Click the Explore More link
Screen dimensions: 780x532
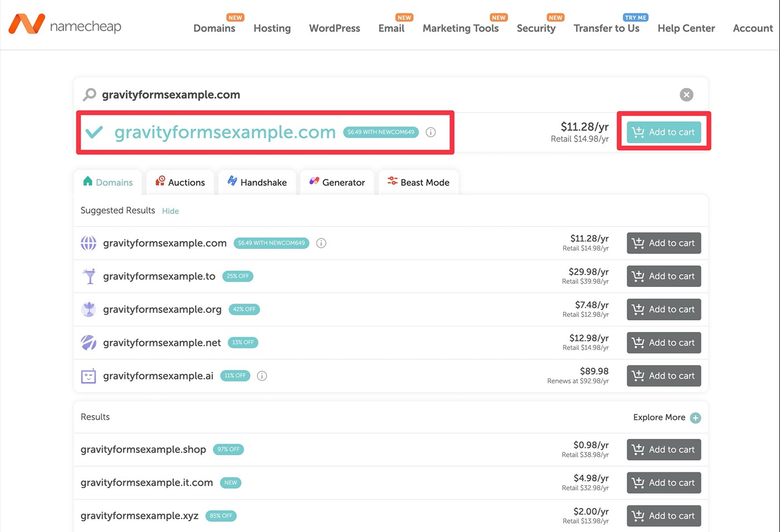pyautogui.click(x=659, y=417)
